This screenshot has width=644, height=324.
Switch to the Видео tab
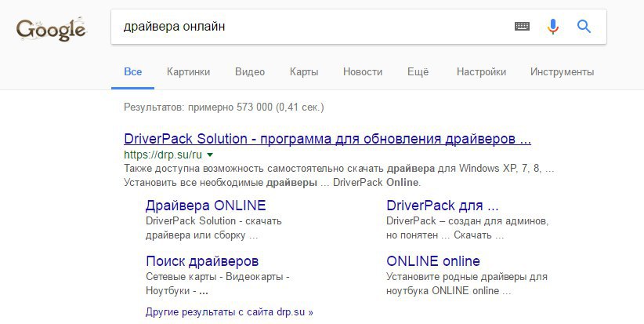click(x=250, y=72)
